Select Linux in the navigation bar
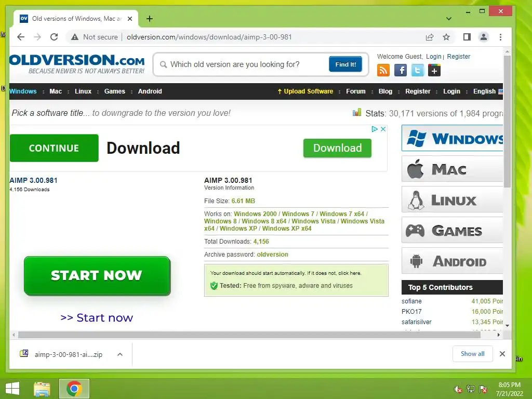This screenshot has height=399, width=532. click(x=83, y=91)
